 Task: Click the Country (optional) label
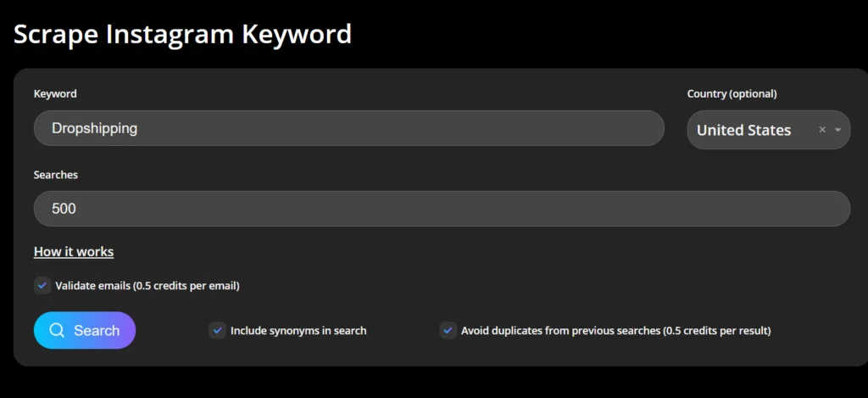pos(732,93)
